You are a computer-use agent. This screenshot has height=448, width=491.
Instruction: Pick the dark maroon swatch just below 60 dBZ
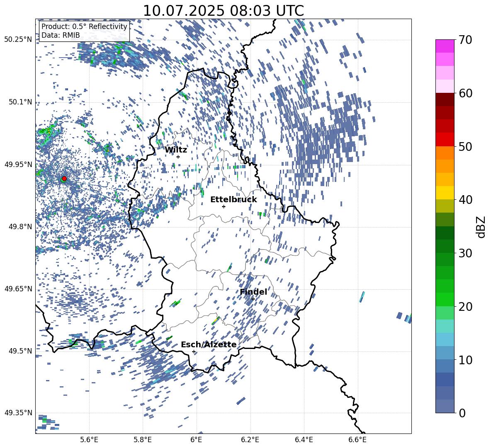[x=445, y=100]
